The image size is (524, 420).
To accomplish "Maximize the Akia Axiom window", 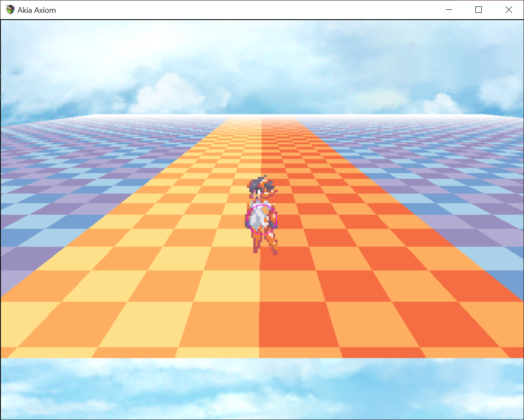I will [x=478, y=10].
